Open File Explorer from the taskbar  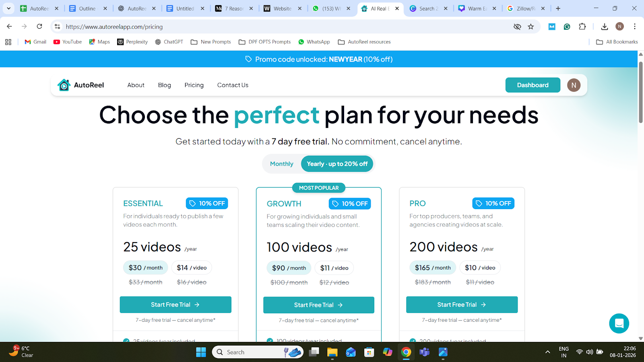[x=332, y=352]
